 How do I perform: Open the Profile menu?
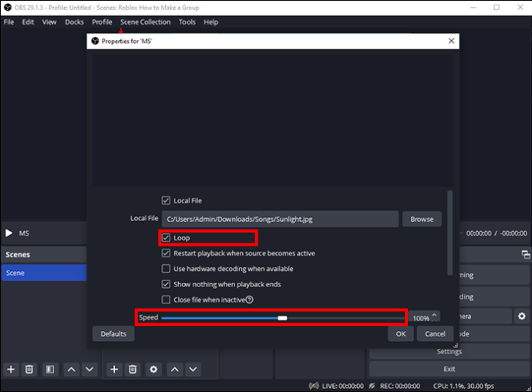(x=102, y=22)
